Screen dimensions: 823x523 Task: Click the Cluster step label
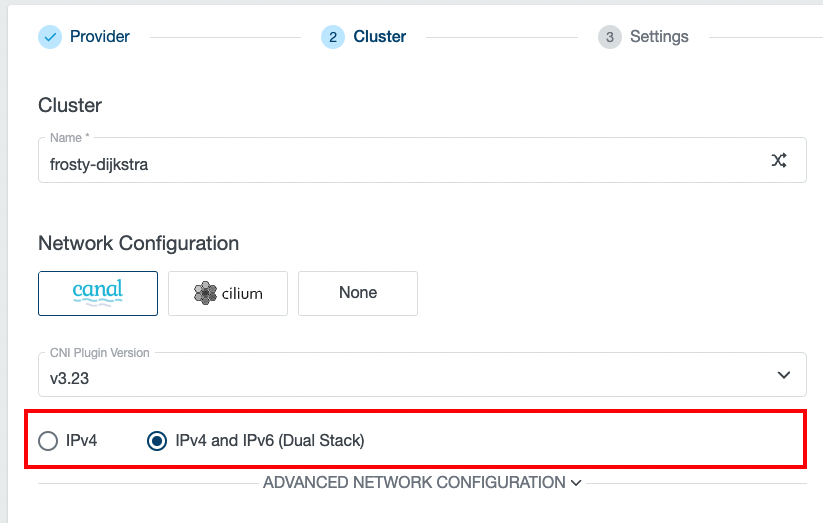click(x=380, y=37)
